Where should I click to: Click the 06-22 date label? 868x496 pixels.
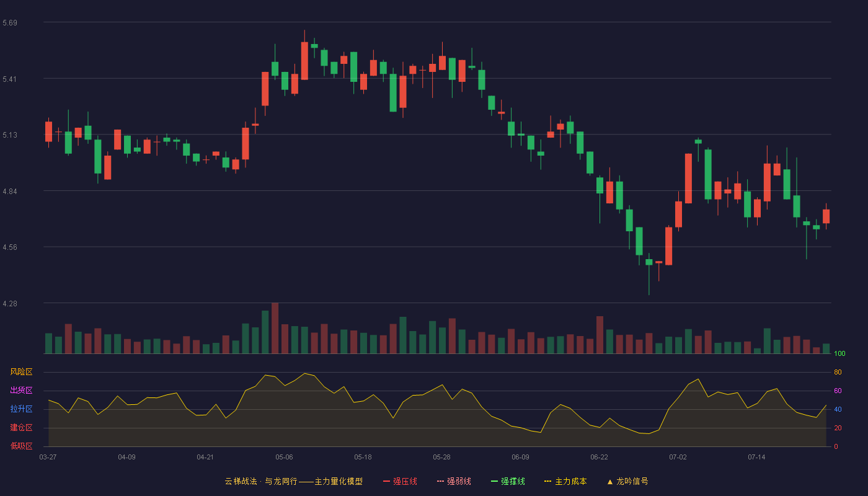click(x=599, y=457)
